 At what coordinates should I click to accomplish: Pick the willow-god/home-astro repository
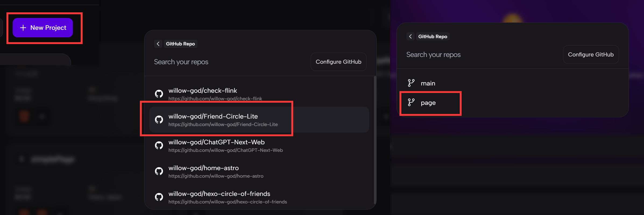click(203, 168)
